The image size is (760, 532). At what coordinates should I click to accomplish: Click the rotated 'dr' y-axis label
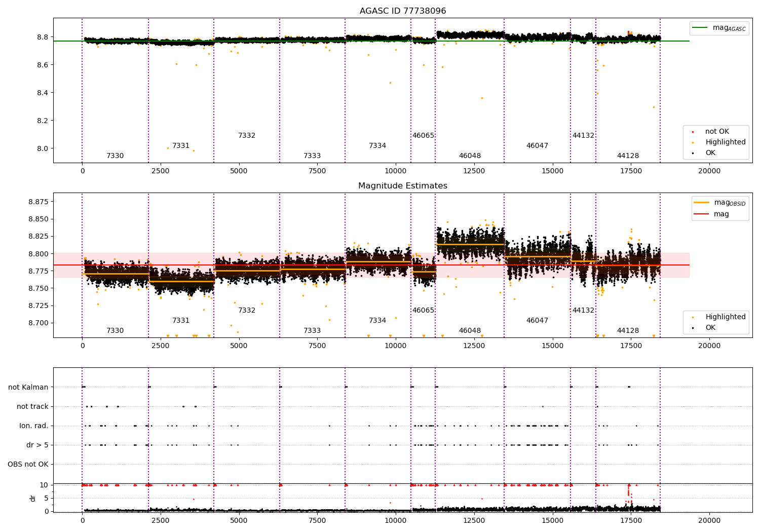click(33, 498)
